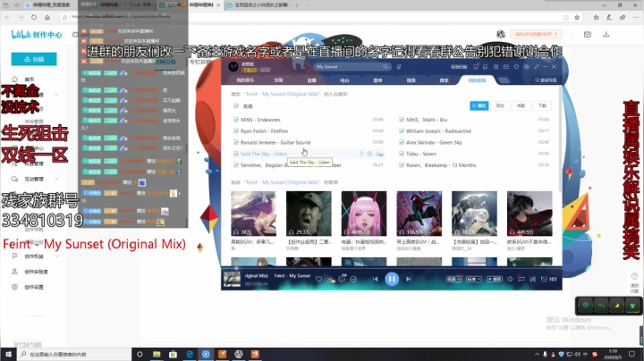Uncheck MitiS, MaHi - Blu checkbox
Image resolution: width=644 pixels, height=361 pixels.
tap(402, 120)
